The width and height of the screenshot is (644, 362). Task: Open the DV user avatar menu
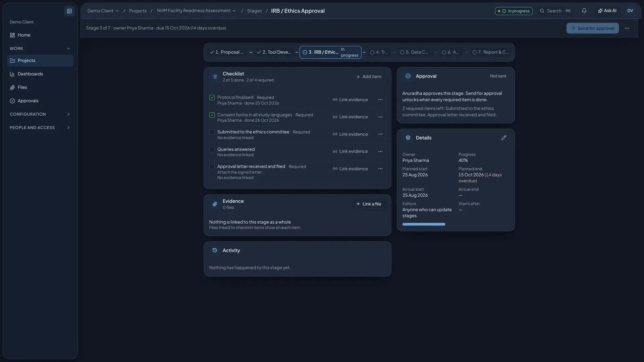tap(630, 11)
